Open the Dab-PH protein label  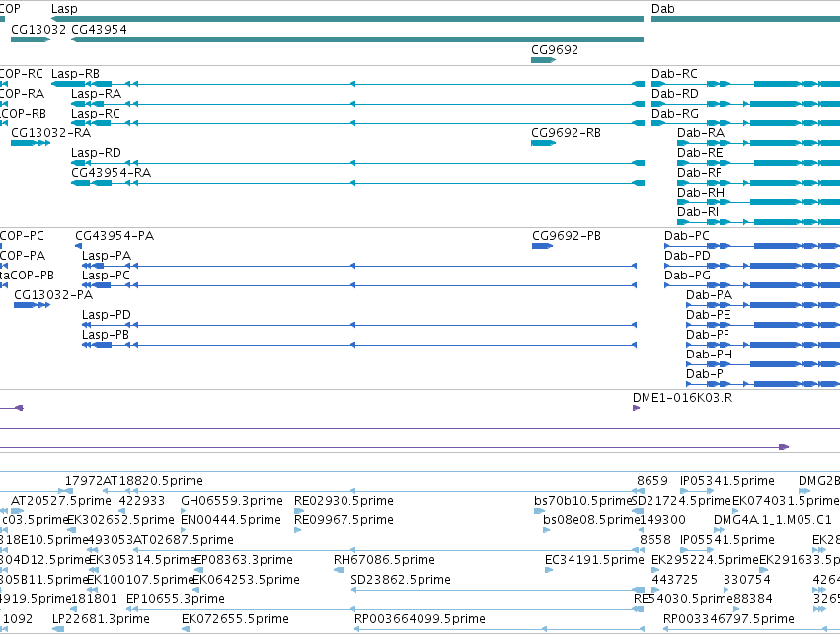710,355
